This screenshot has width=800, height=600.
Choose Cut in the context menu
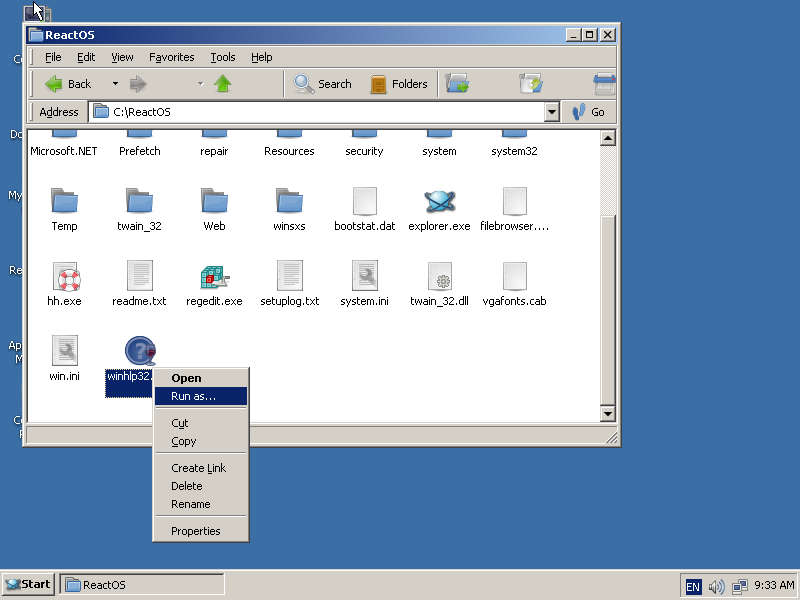(201, 423)
